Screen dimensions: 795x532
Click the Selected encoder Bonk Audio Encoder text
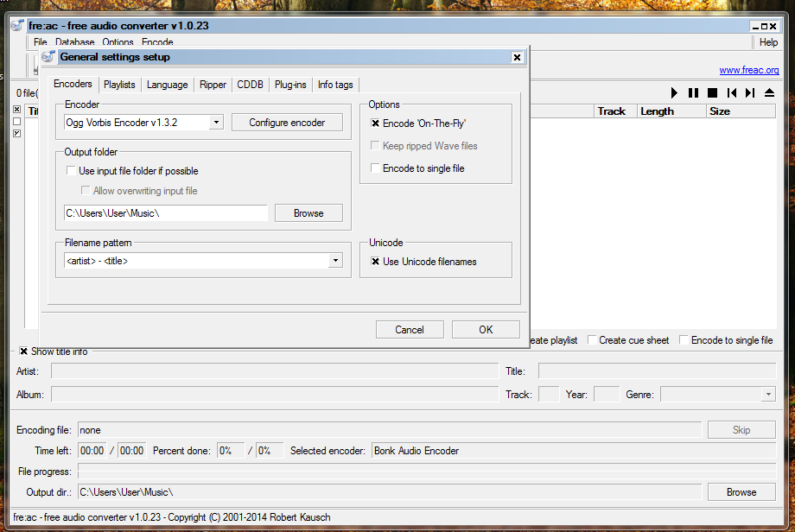pos(417,451)
